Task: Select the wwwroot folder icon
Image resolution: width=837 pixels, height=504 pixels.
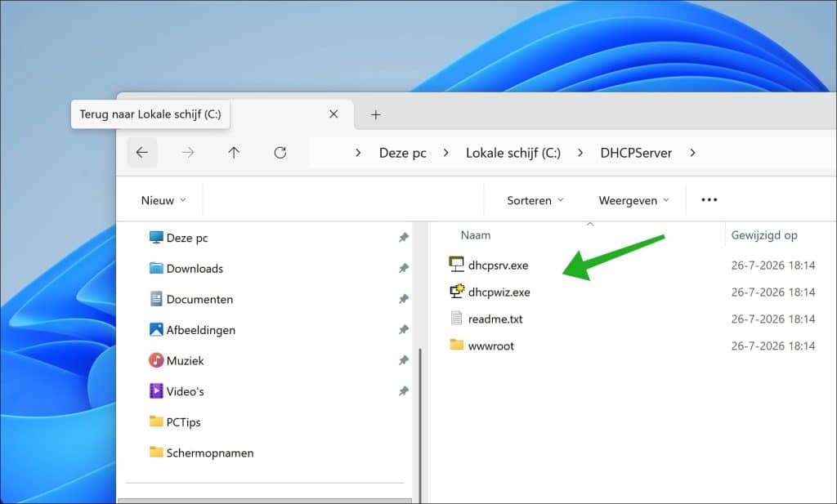Action: pyautogui.click(x=456, y=345)
